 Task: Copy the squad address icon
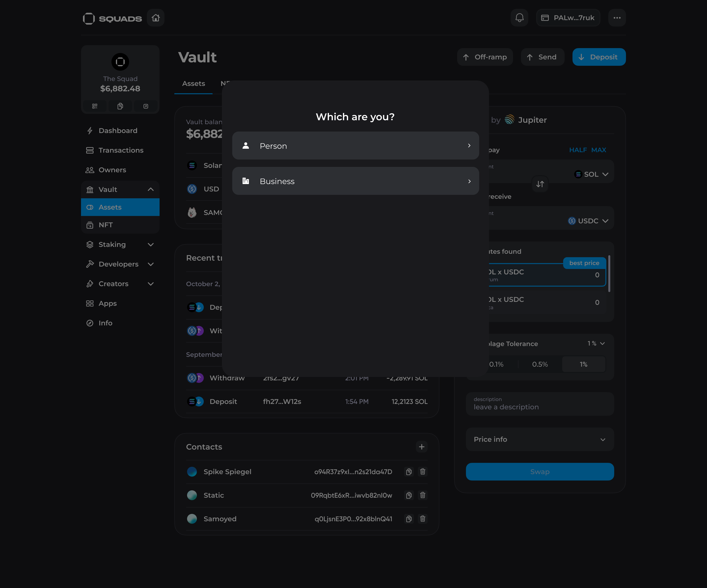(120, 106)
